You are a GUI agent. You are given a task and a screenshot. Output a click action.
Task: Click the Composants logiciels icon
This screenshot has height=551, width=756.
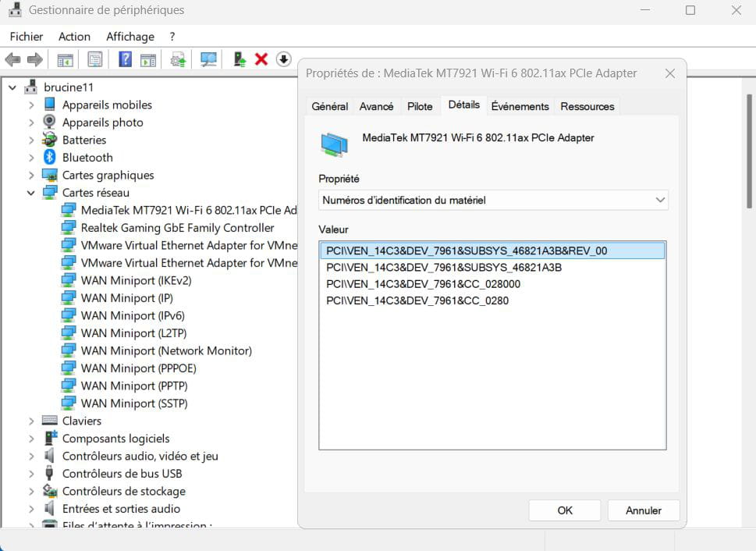(x=50, y=438)
